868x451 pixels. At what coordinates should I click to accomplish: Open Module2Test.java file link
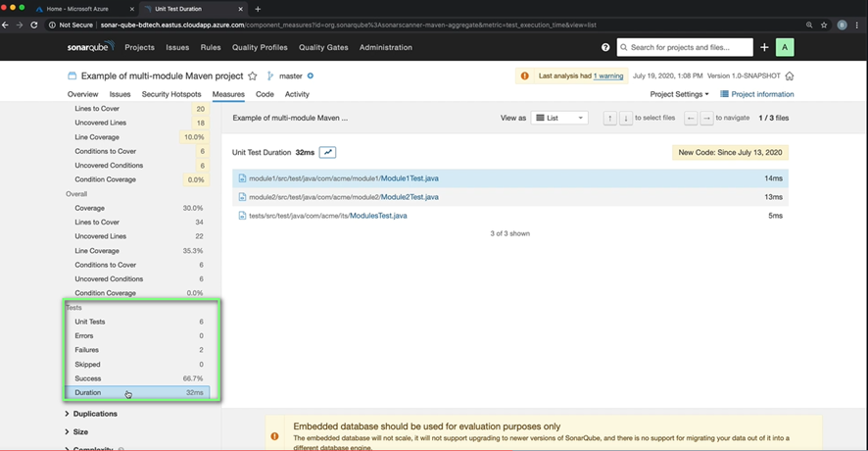(410, 197)
